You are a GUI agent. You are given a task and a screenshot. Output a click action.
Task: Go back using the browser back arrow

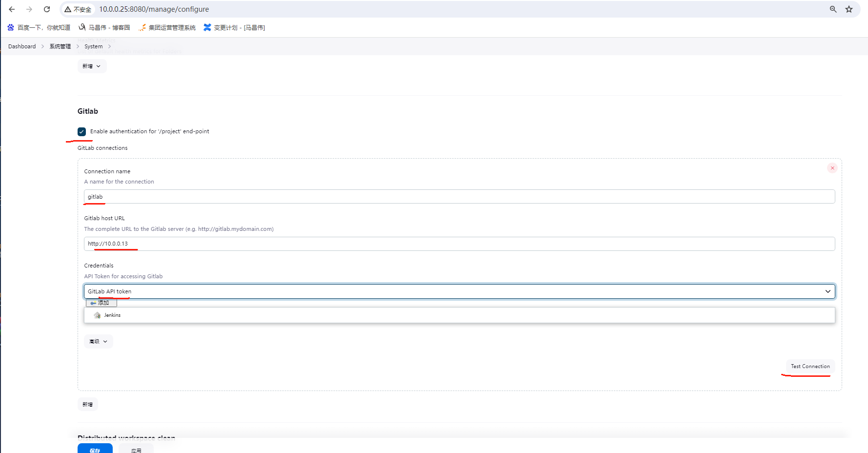[x=12, y=9]
